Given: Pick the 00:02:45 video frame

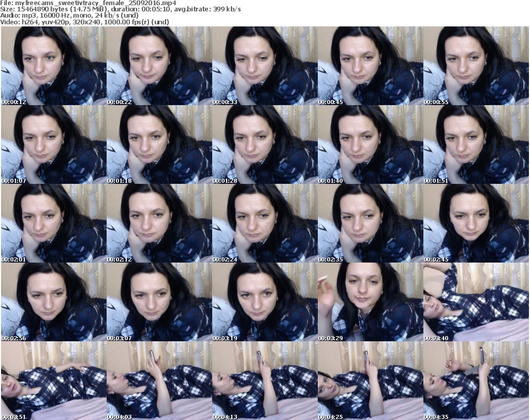Looking at the screenshot, I should 476,223.
